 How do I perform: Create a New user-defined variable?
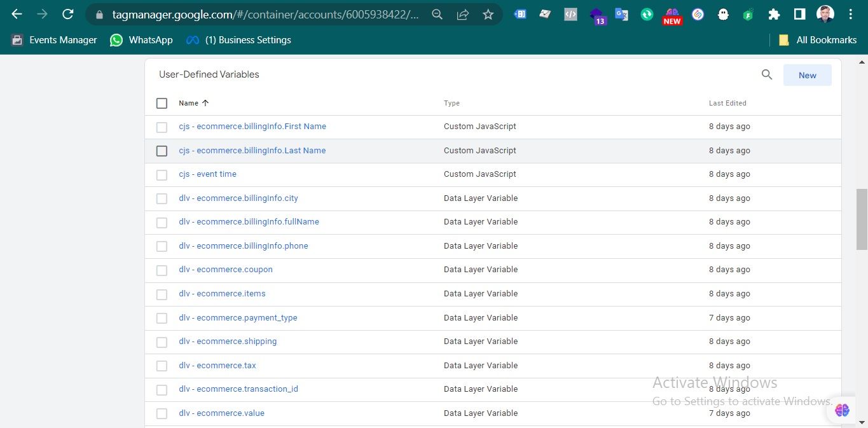[808, 75]
